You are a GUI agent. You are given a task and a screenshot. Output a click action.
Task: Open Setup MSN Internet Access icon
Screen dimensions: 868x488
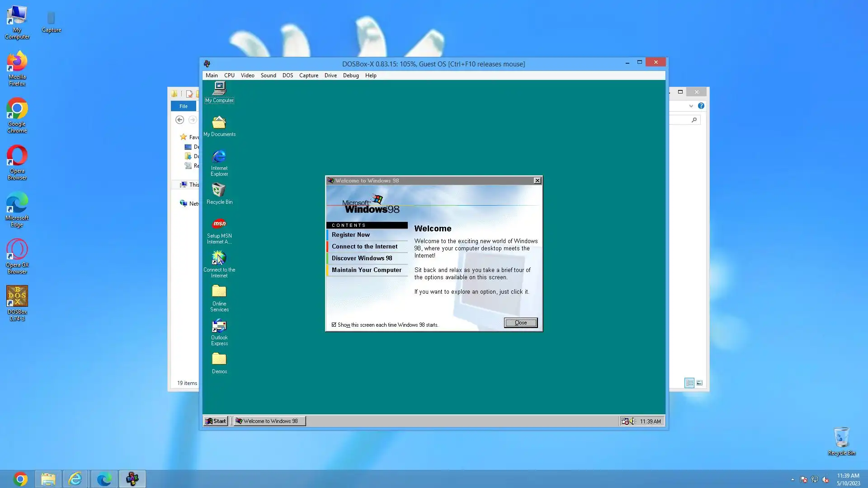[x=219, y=225]
